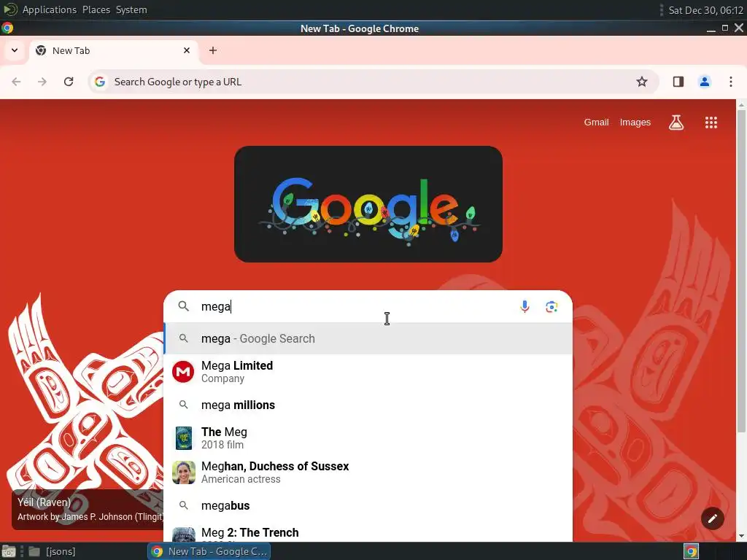Open the System menu
Viewport: 747px width, 560px height.
coord(131,9)
